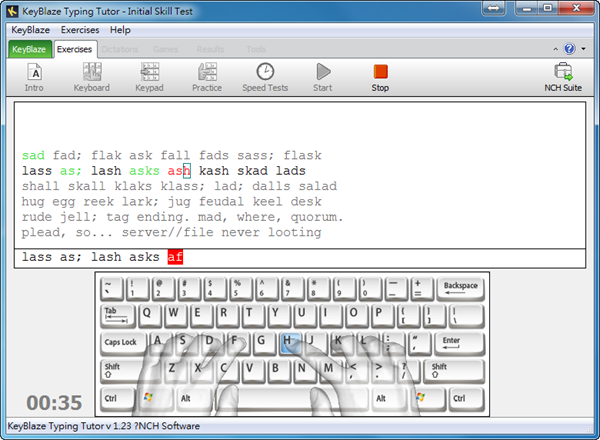
Task: Click the left Ctrl key
Action: (117, 399)
